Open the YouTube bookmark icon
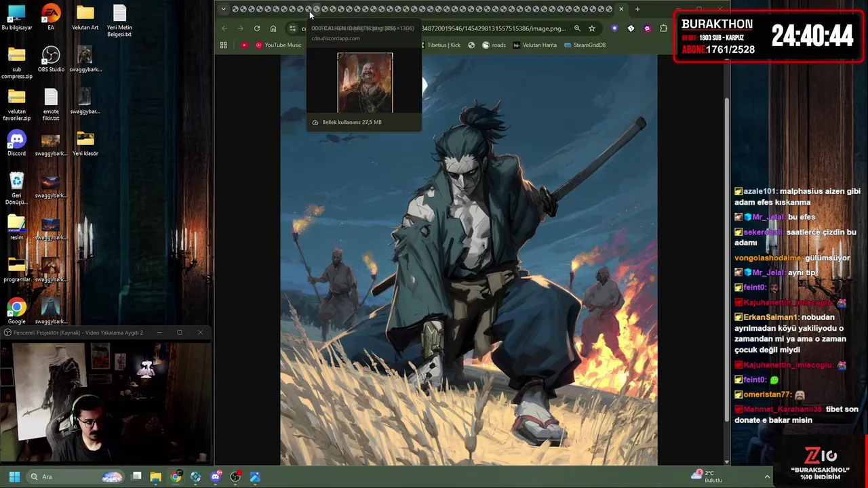Viewport: 868px width, 488px height. 244,45
